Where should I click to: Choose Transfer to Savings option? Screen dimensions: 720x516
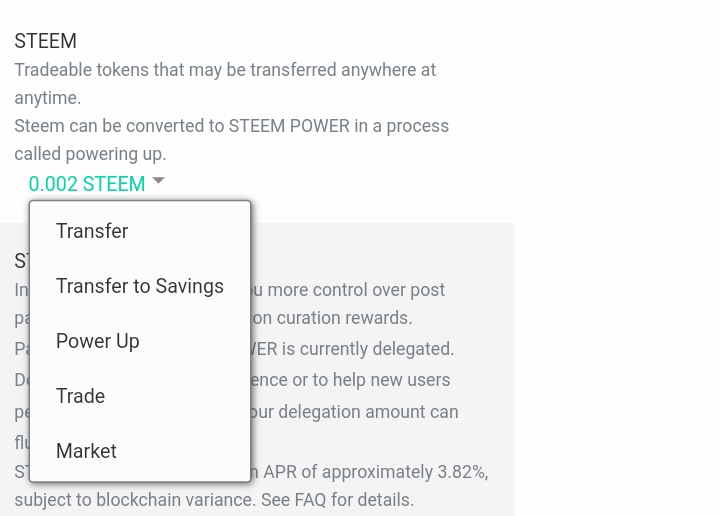click(x=140, y=286)
